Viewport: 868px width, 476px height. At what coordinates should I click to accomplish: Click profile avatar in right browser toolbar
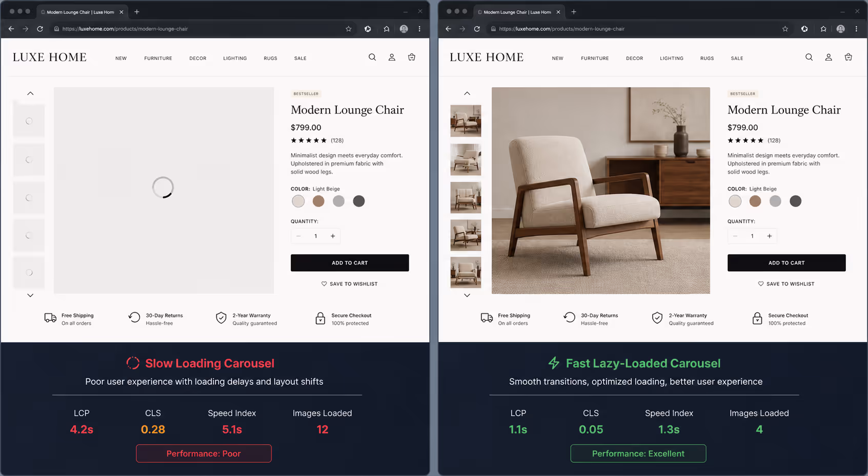[841, 29]
